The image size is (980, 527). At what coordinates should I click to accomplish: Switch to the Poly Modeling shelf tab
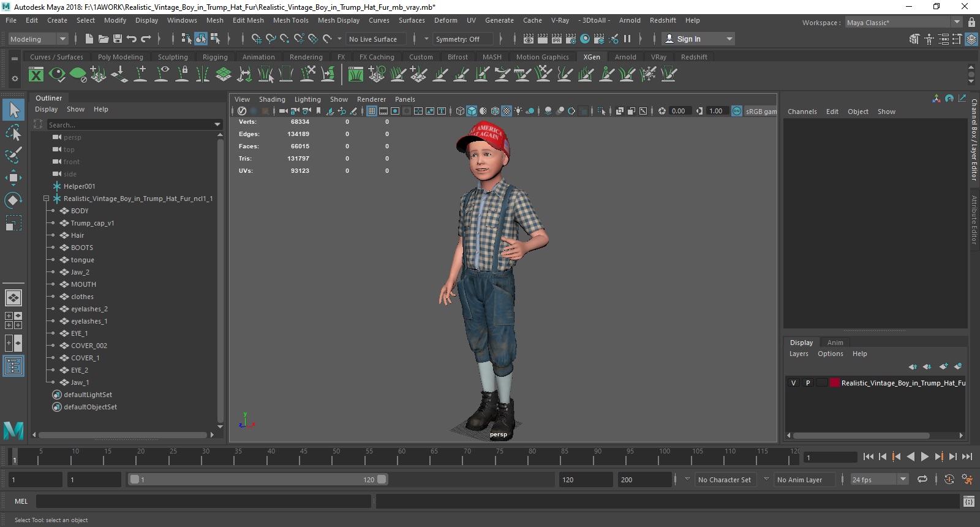121,57
